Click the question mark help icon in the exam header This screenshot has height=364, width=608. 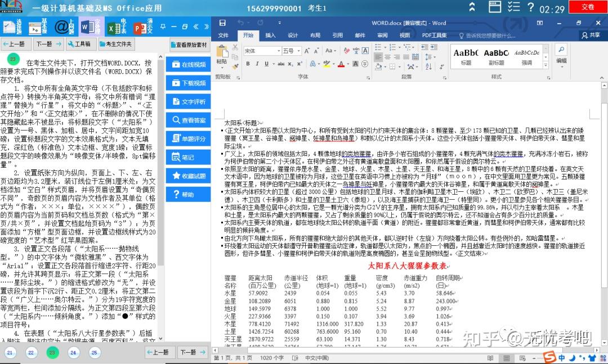click(x=530, y=7)
